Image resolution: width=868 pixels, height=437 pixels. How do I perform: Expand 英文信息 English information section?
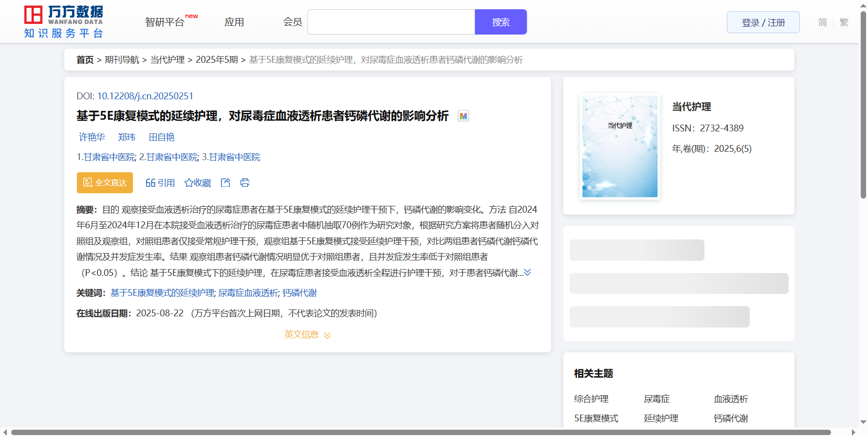coord(307,335)
